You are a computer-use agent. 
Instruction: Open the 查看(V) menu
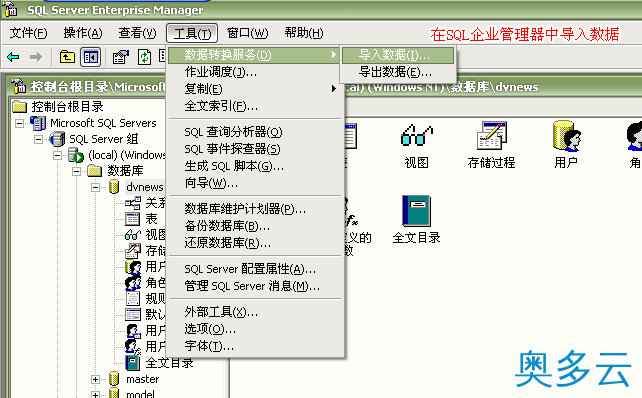[x=138, y=33]
